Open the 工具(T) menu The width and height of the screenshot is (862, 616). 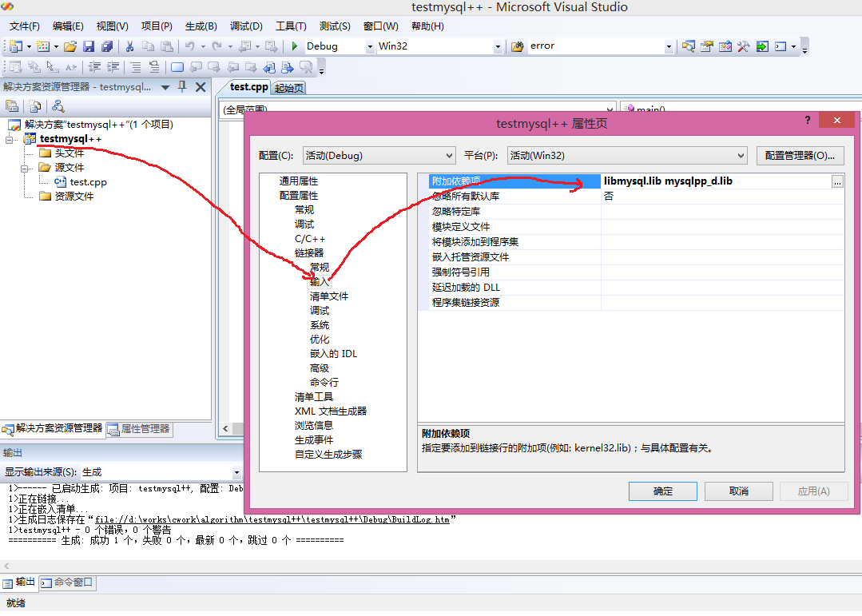tap(291, 26)
